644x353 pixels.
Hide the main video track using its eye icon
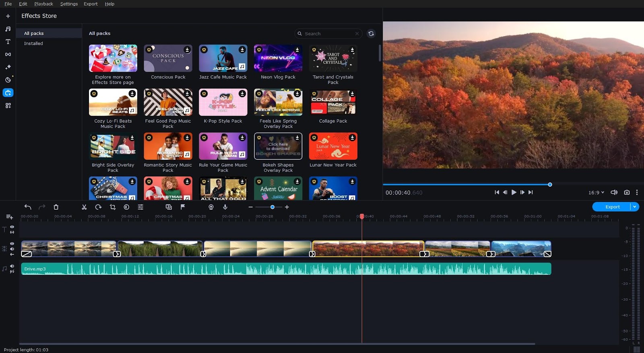12,244
